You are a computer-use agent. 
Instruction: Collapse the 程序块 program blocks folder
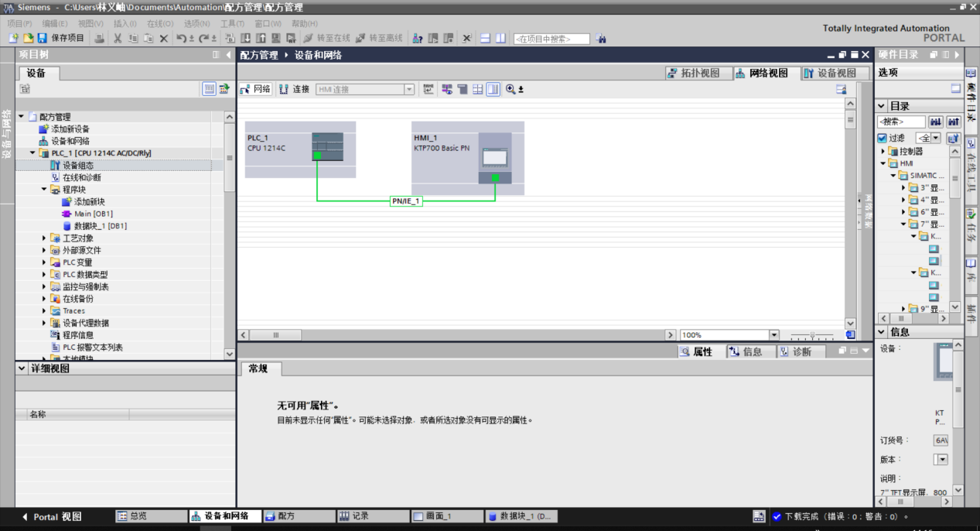(x=44, y=189)
